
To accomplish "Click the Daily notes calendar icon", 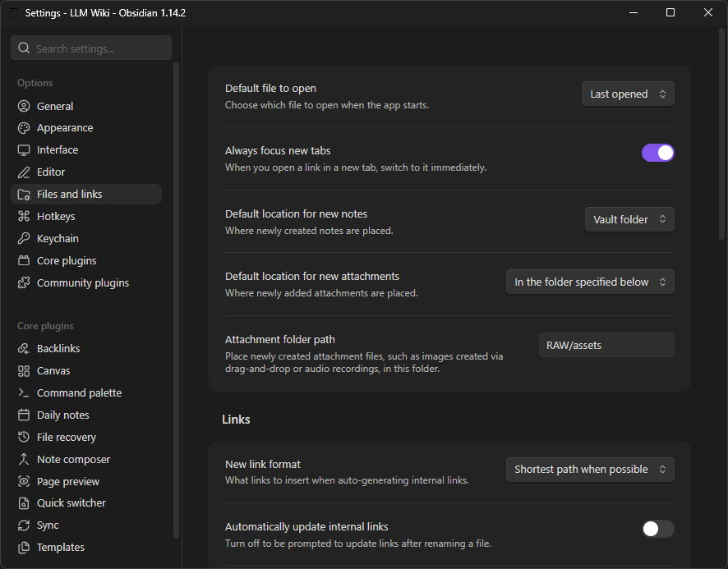I will (24, 415).
